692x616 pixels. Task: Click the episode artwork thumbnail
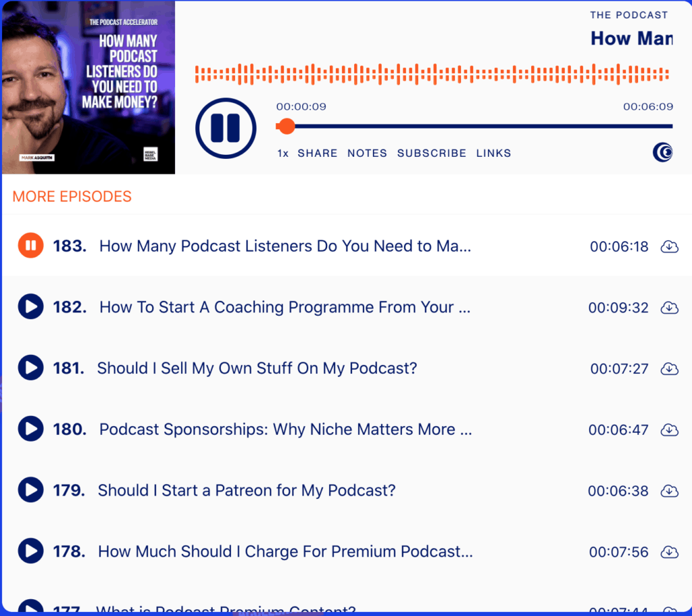pos(88,88)
